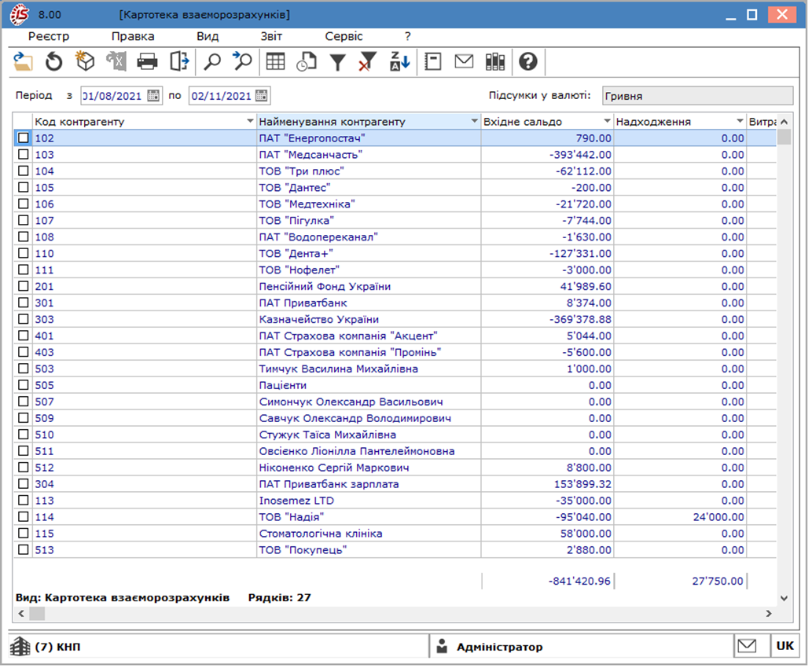Click the remove filter funnel icon
The height and width of the screenshot is (668, 812).
point(368,61)
